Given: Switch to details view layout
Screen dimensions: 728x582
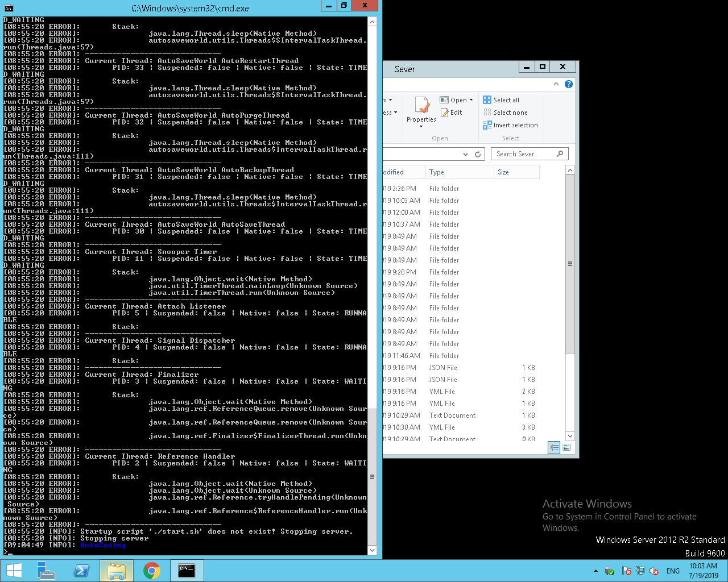Looking at the screenshot, I should pyautogui.click(x=554, y=448).
